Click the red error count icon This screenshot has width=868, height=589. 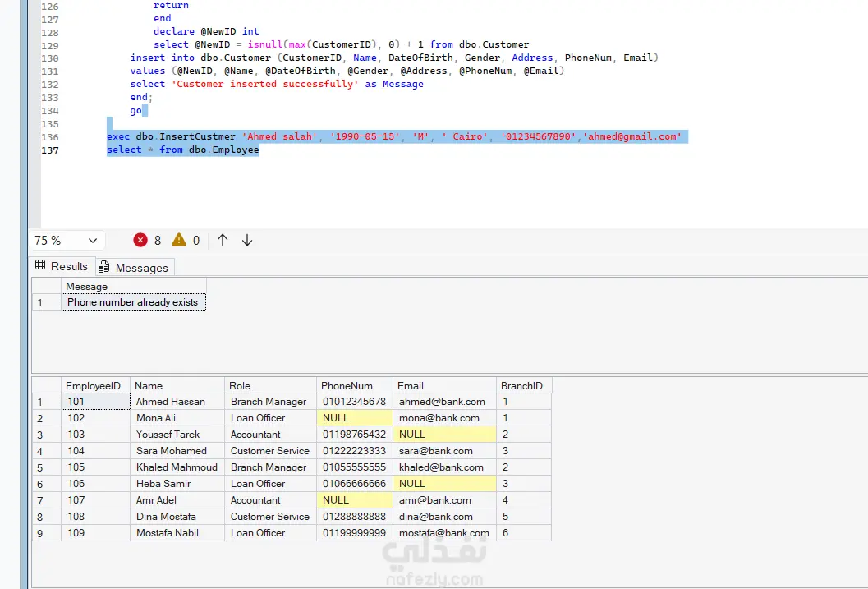coord(140,240)
